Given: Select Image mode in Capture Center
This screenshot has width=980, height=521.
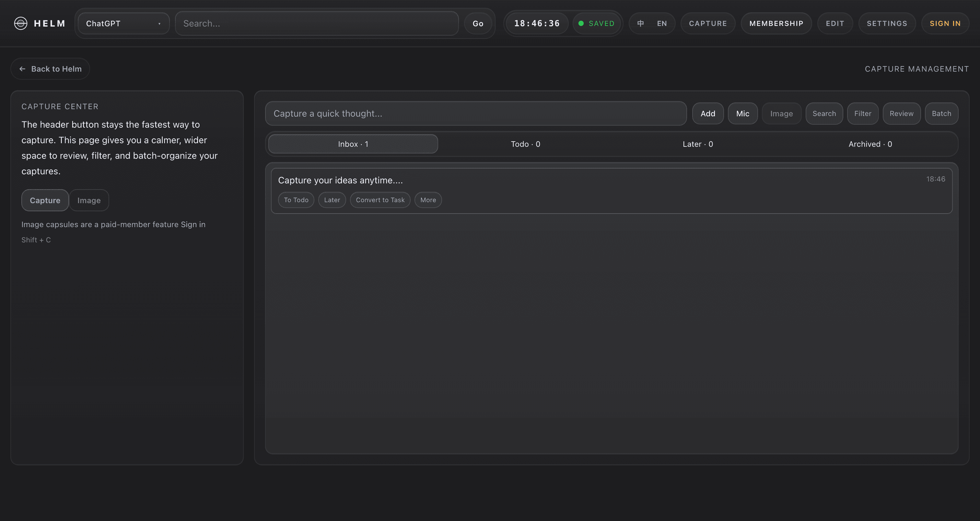Looking at the screenshot, I should tap(89, 201).
